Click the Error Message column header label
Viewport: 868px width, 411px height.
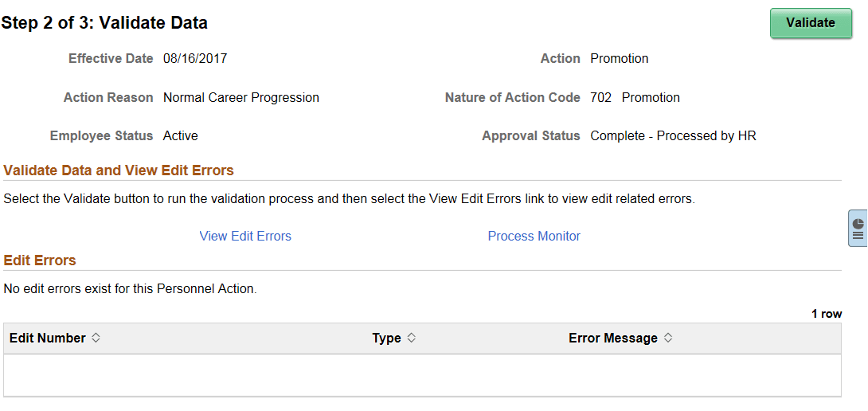(x=612, y=339)
